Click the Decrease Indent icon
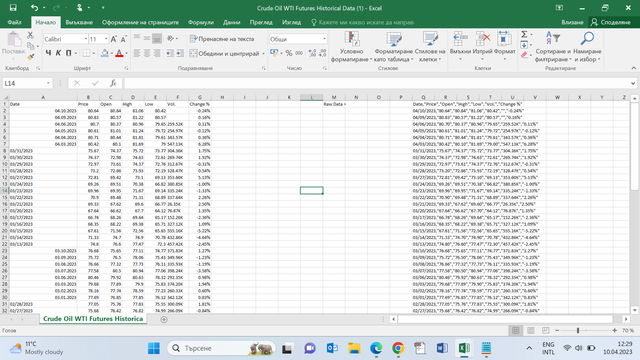The image size is (640, 360). pos(170,53)
